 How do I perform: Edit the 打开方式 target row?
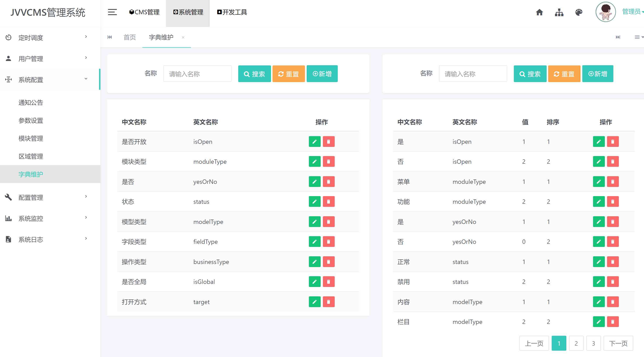pos(315,302)
